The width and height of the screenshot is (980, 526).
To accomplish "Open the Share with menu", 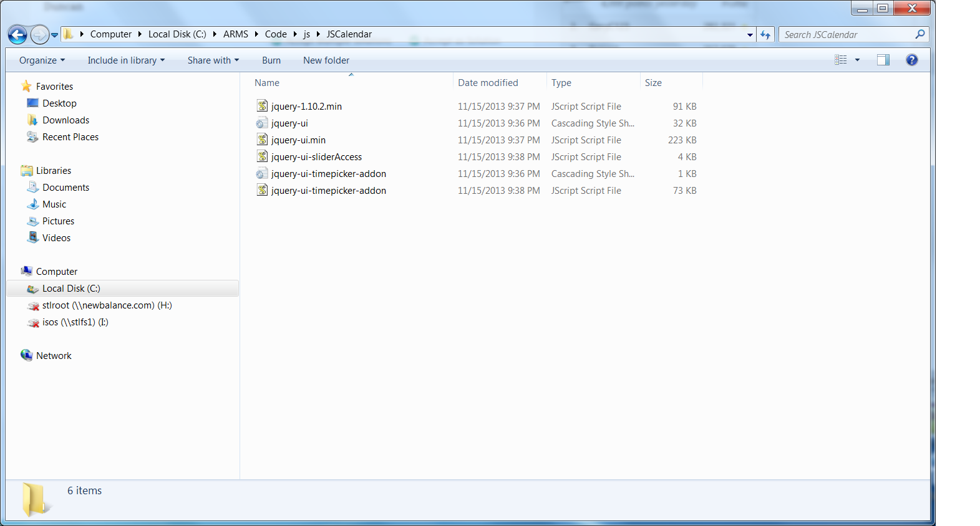I will (x=213, y=60).
